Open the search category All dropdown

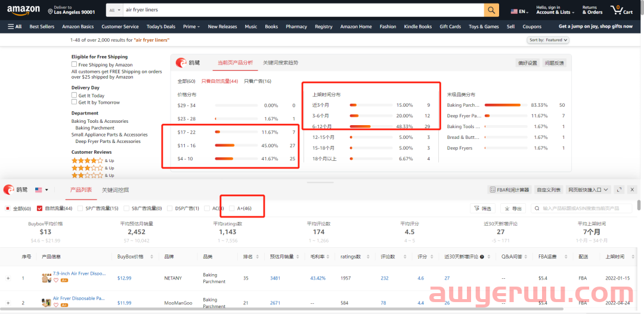pyautogui.click(x=114, y=10)
